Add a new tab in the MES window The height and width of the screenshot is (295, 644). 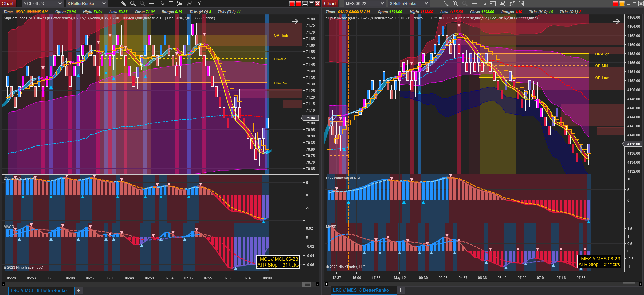(401, 290)
